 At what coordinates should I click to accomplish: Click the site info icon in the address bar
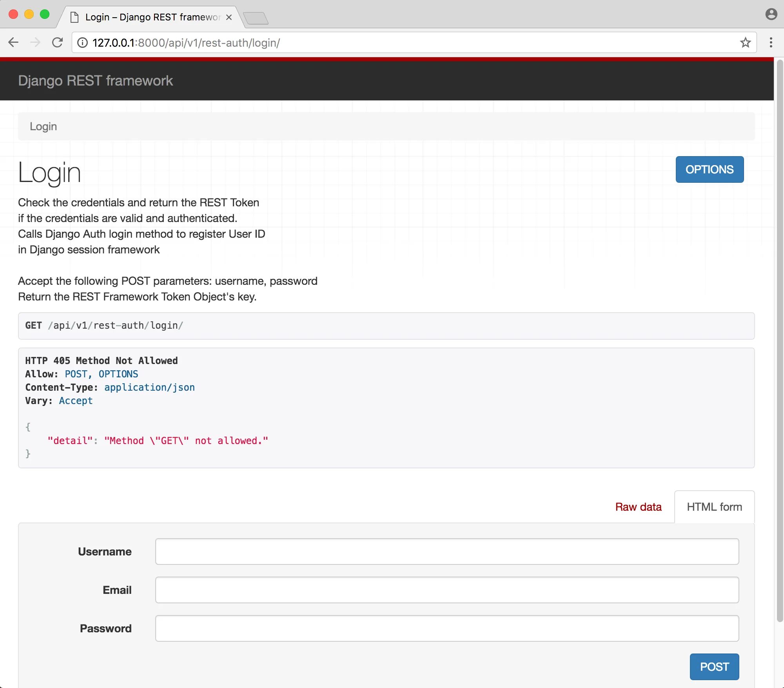82,43
